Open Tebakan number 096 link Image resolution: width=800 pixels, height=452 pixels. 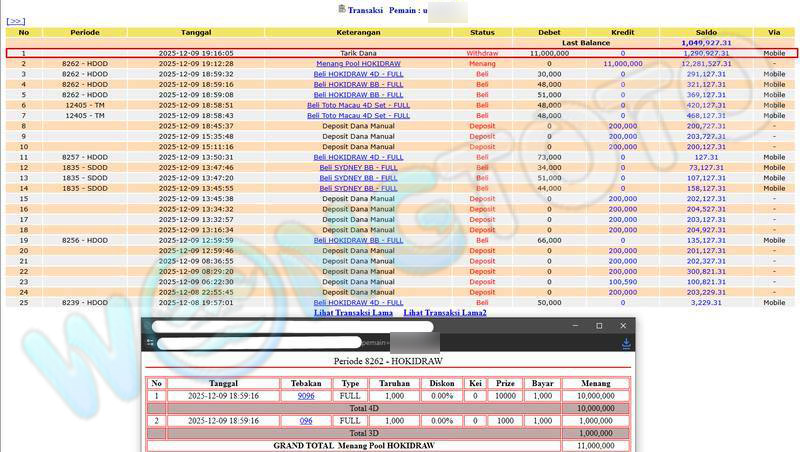pos(306,421)
